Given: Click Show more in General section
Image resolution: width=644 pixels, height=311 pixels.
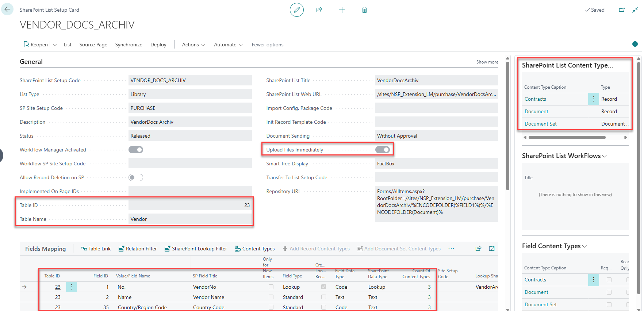Looking at the screenshot, I should tap(487, 62).
